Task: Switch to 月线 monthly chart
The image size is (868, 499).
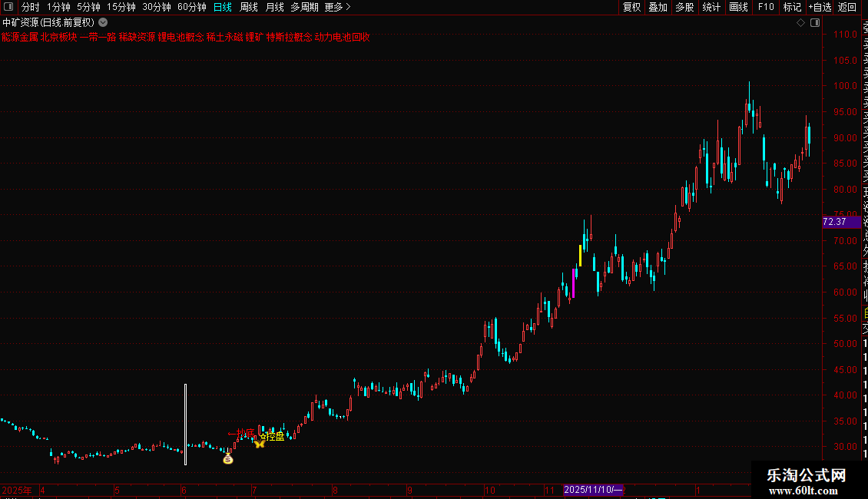Action: [x=274, y=7]
